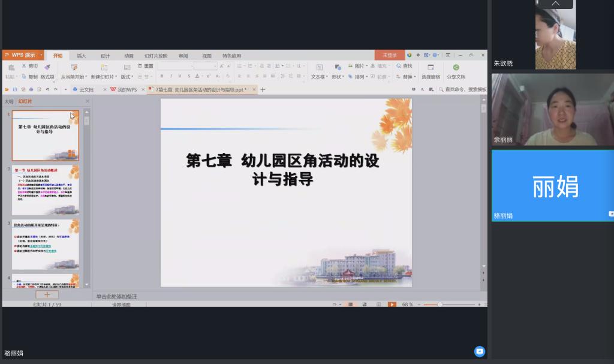Switch to the Insert (插入) ribbon tab
Image resolution: width=614 pixels, height=364 pixels.
tap(82, 56)
